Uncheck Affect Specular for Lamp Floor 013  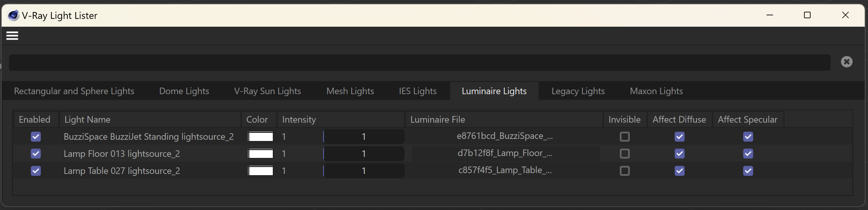click(748, 154)
